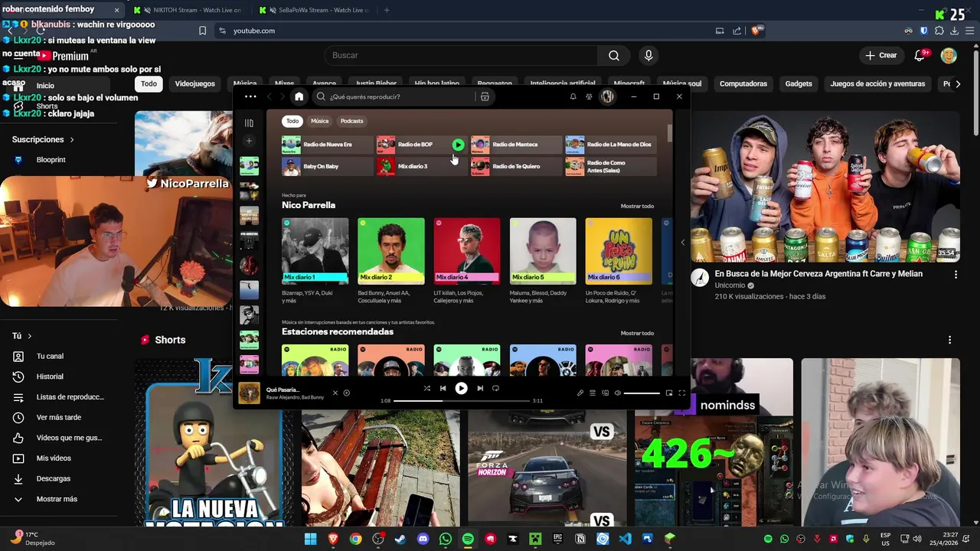Expand Spotify Your Library icon
980x551 pixels.
pyautogui.click(x=249, y=122)
